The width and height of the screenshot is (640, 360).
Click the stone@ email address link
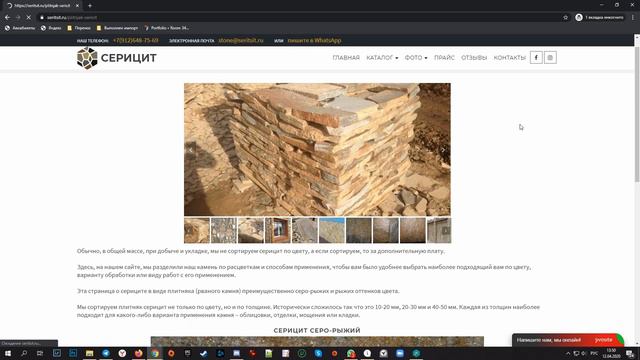click(241, 40)
